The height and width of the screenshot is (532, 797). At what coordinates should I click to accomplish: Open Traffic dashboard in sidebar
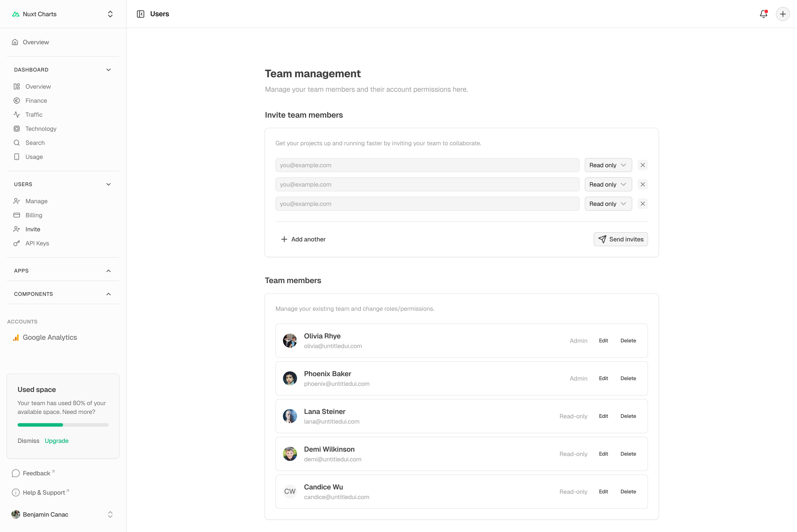(34, 115)
